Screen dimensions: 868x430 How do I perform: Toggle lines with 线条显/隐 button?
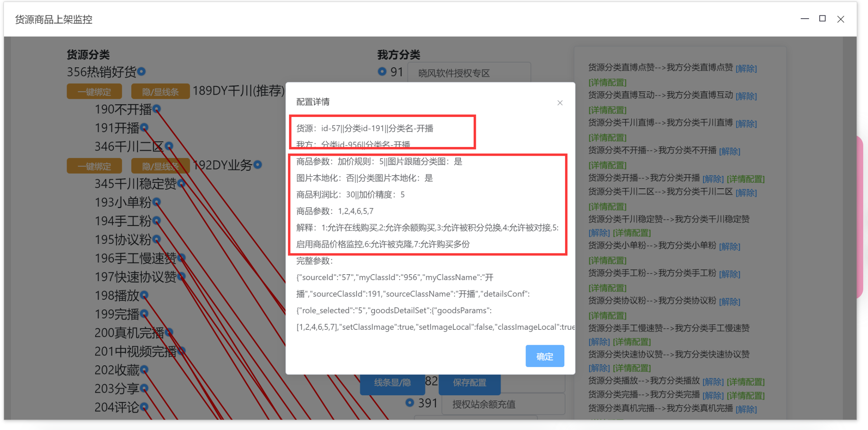click(x=392, y=383)
